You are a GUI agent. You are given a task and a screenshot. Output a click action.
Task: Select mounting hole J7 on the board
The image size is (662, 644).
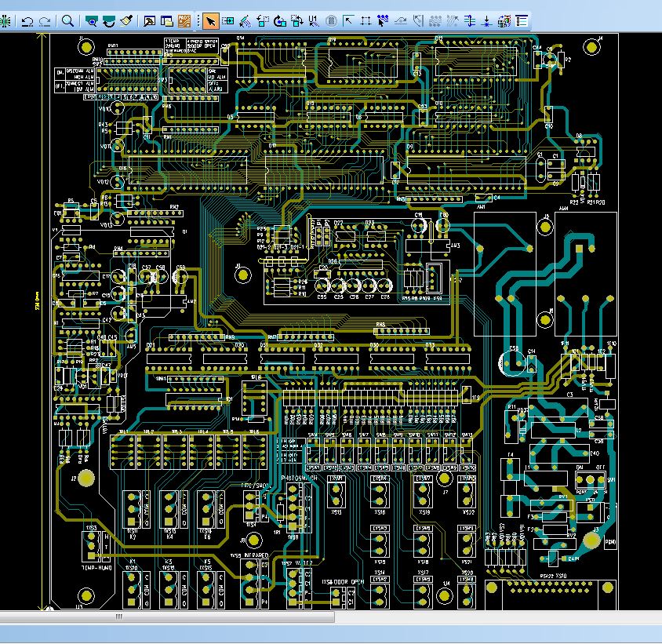pos(444,478)
